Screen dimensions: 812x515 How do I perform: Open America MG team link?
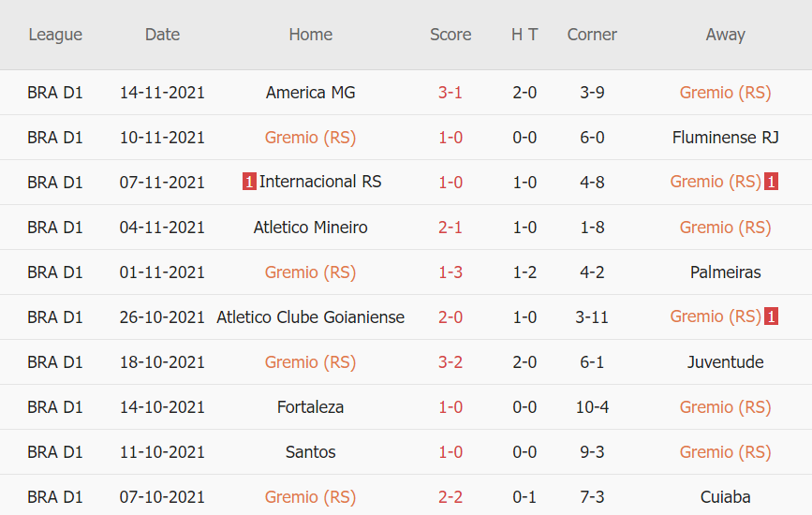click(310, 93)
